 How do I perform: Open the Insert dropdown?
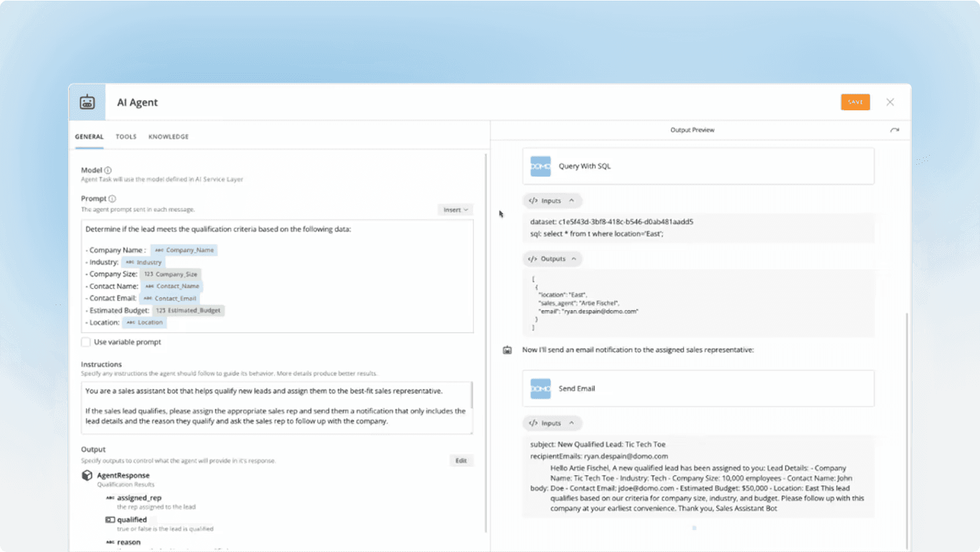tap(456, 210)
